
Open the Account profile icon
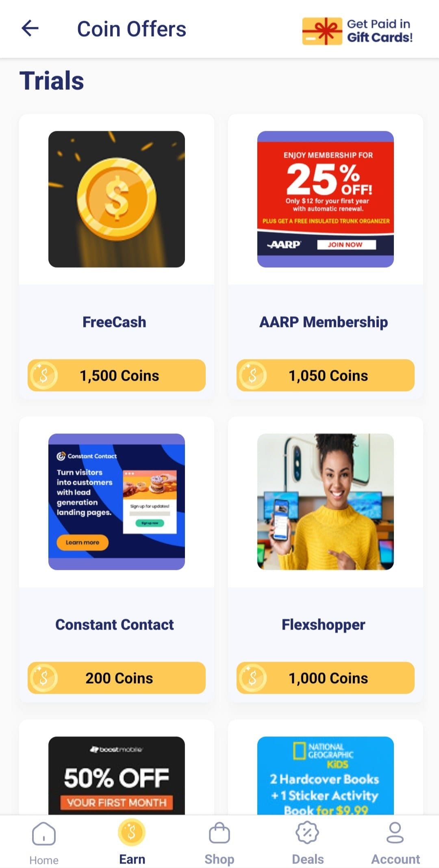[x=395, y=833]
